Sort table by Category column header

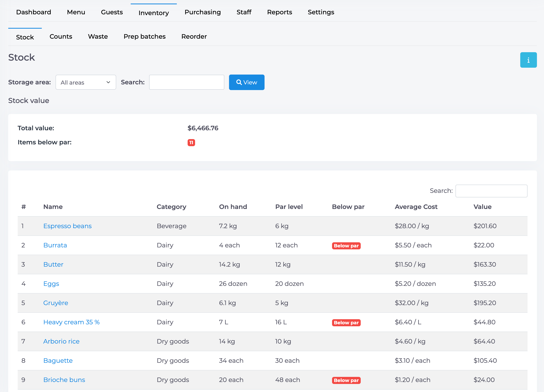[172, 207]
